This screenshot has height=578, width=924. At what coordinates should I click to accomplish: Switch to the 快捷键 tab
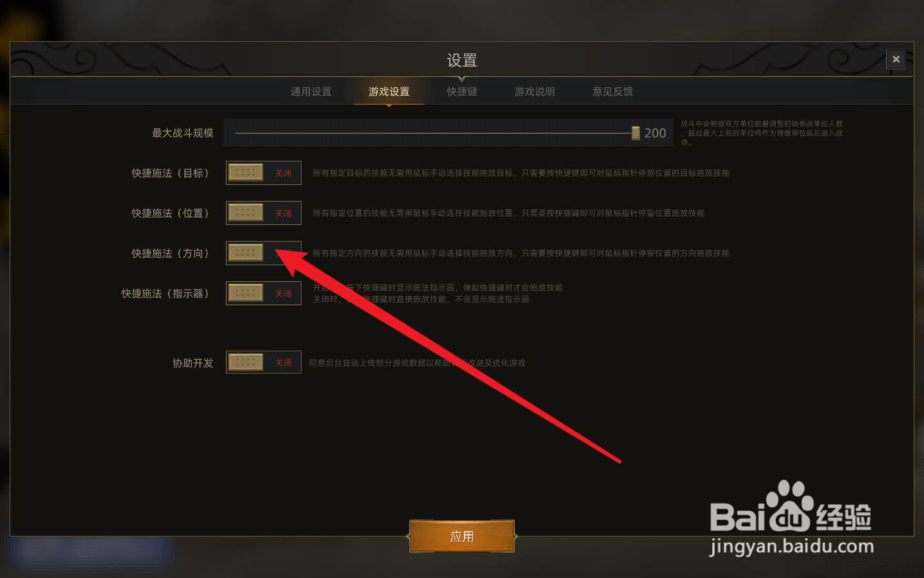point(462,92)
